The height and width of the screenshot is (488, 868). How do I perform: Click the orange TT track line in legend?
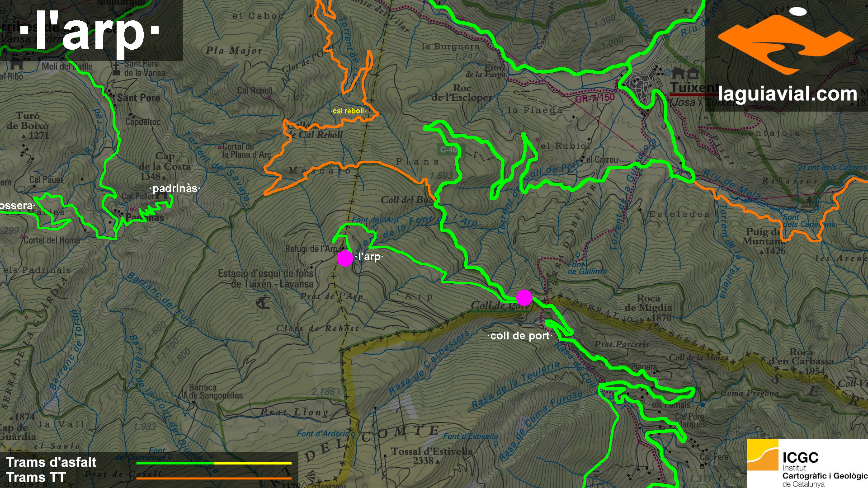(213, 478)
